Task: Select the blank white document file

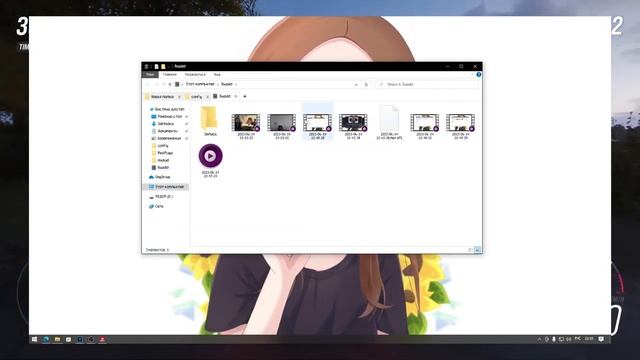Action: (389, 122)
